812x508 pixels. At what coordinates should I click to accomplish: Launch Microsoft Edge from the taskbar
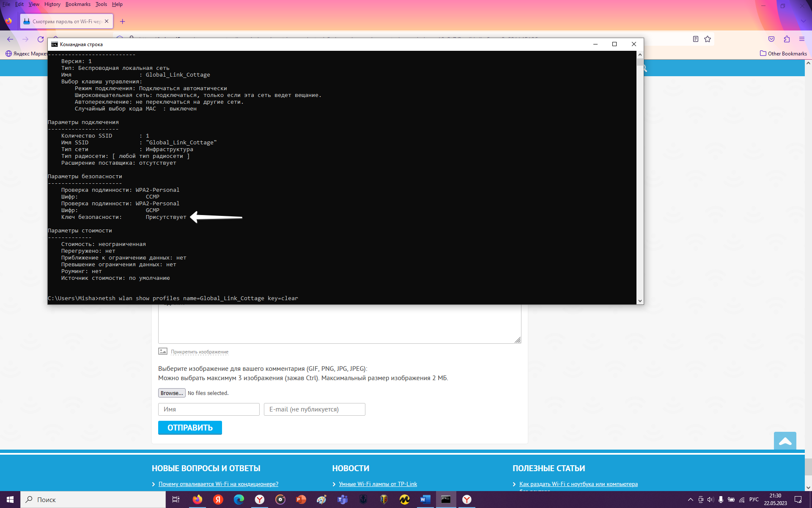[x=239, y=500]
